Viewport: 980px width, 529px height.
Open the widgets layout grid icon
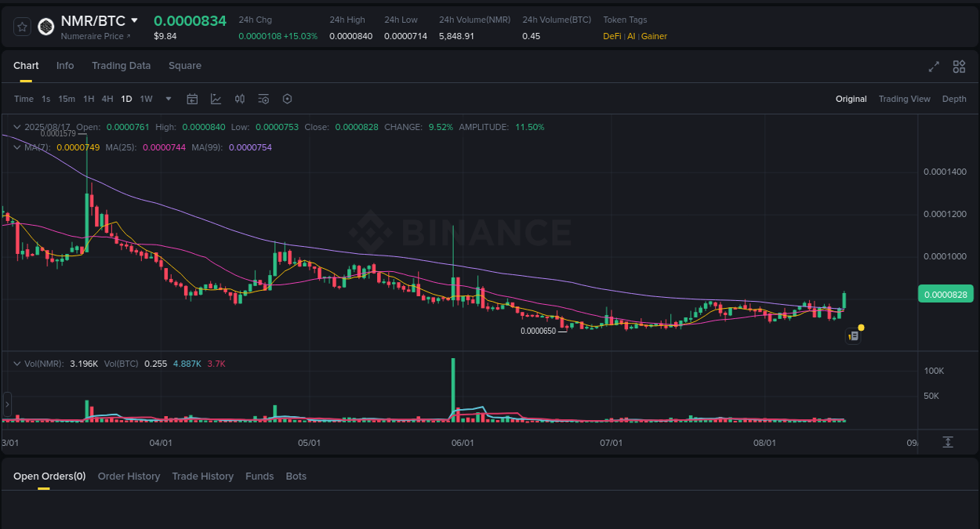tap(959, 67)
